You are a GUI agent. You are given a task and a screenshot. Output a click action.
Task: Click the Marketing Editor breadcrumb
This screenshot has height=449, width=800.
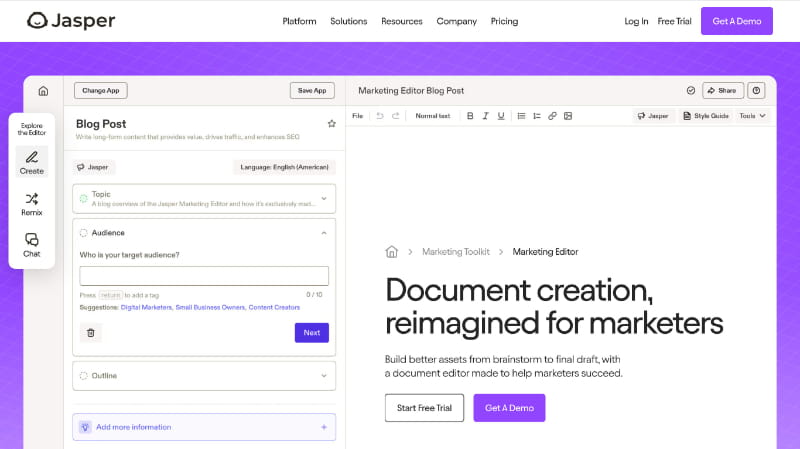point(545,252)
